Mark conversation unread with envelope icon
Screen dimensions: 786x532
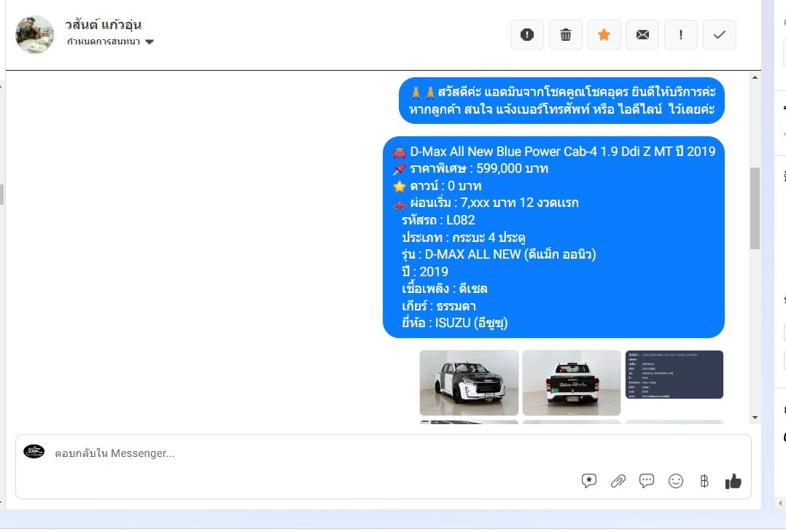tap(642, 34)
